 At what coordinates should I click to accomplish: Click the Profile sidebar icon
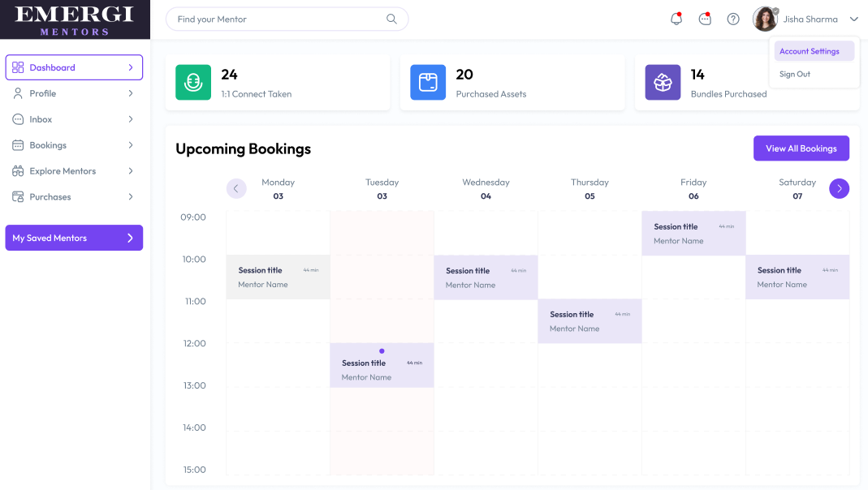click(17, 93)
